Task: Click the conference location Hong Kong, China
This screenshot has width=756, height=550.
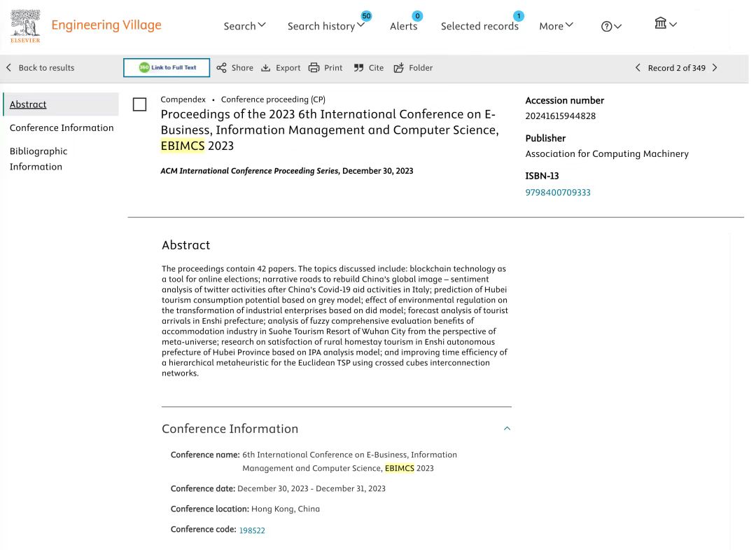Action: (286, 509)
